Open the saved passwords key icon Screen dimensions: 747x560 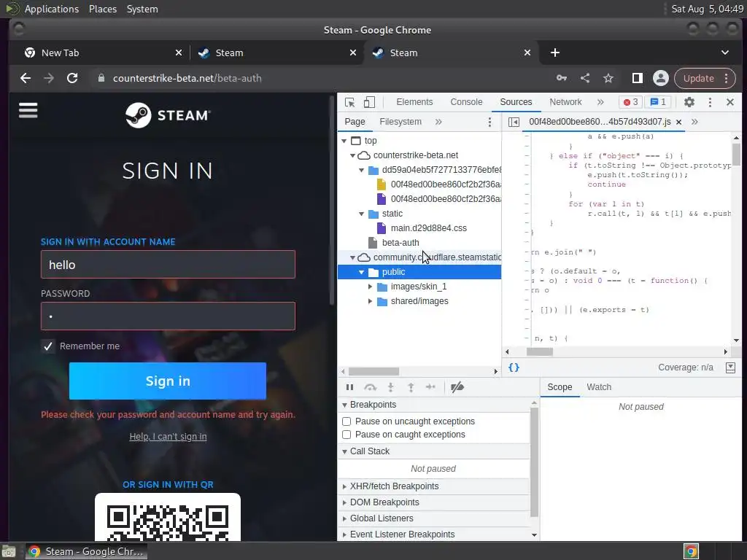point(562,78)
